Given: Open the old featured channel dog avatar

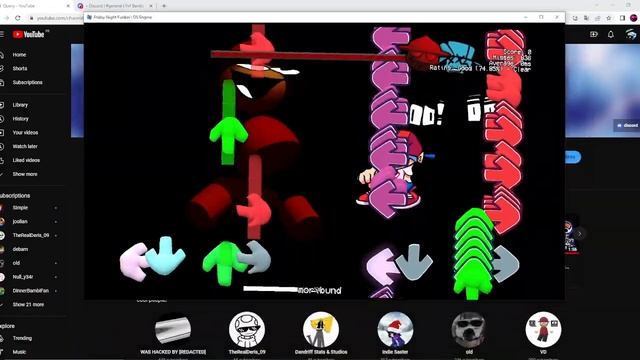Looking at the screenshot, I should click(x=469, y=329).
